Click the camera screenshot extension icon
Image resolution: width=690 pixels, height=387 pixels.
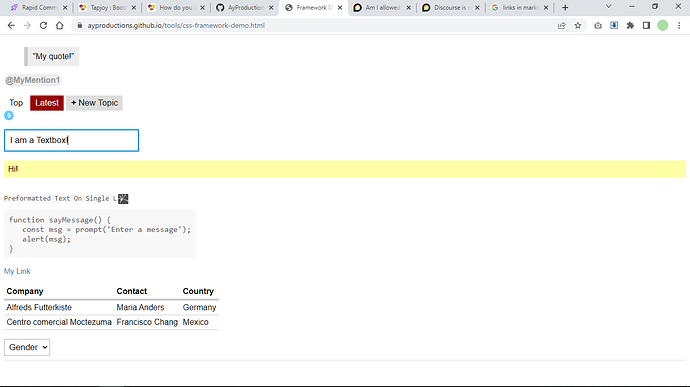pyautogui.click(x=598, y=26)
